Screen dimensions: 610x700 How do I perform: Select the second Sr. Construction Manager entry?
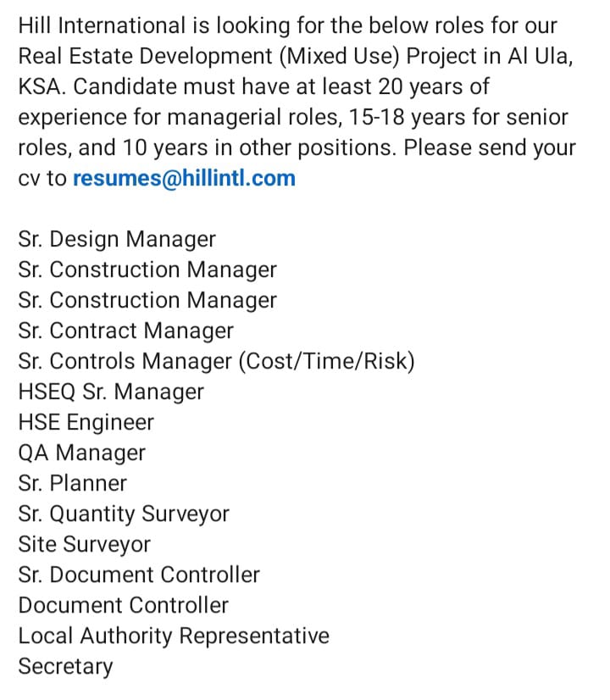(147, 301)
